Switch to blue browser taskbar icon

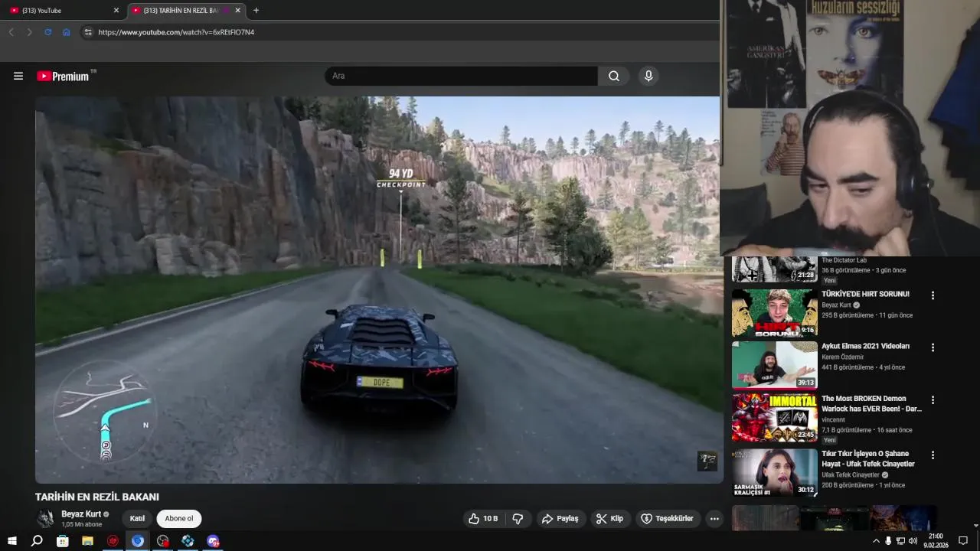[x=138, y=541]
